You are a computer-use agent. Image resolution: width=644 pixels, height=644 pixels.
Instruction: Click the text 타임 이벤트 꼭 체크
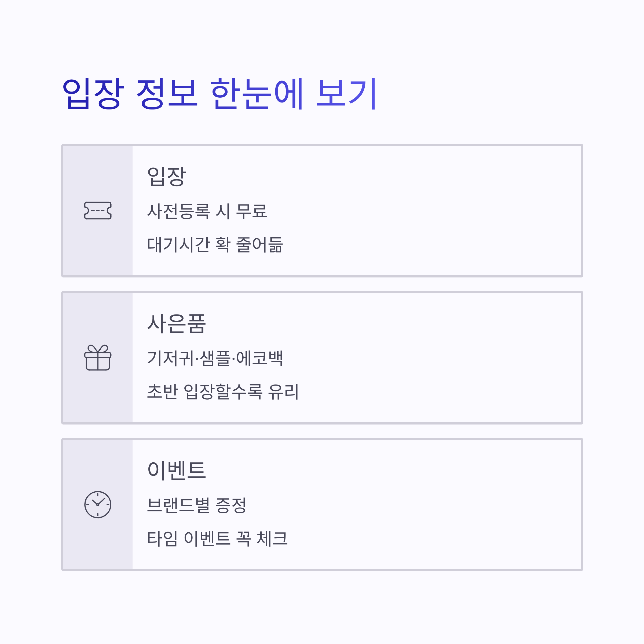(x=217, y=538)
